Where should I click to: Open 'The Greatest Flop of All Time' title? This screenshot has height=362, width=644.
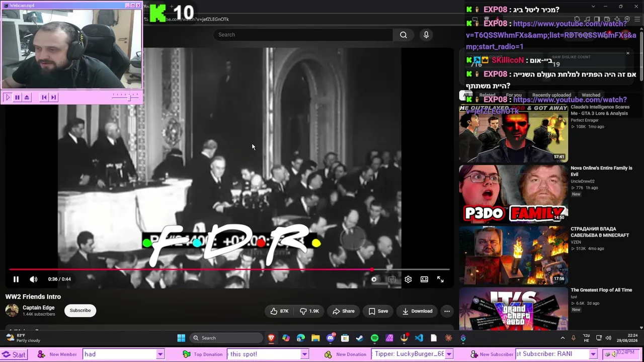[x=601, y=290]
